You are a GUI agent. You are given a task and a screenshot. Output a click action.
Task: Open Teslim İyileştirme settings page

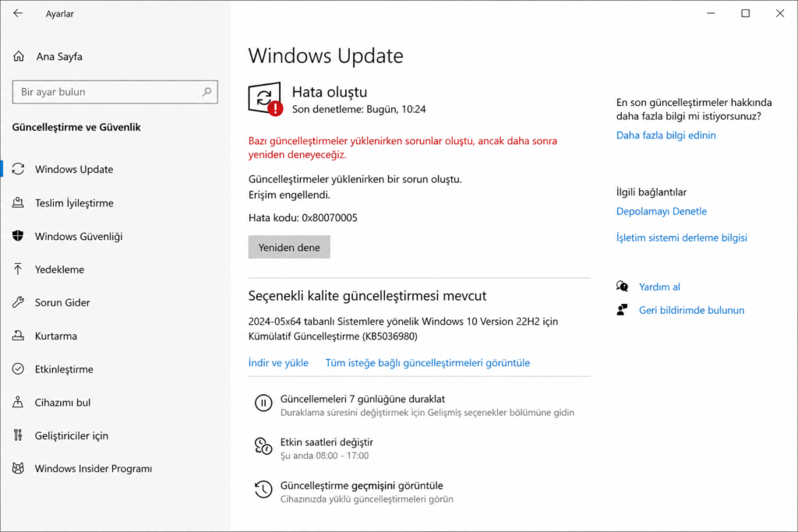pos(74,203)
